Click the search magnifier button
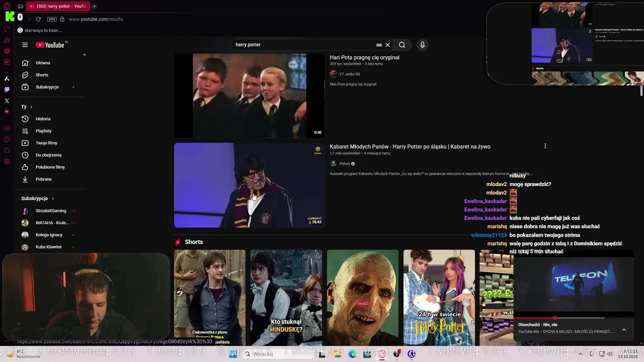This screenshot has width=644, height=362. 402,45
